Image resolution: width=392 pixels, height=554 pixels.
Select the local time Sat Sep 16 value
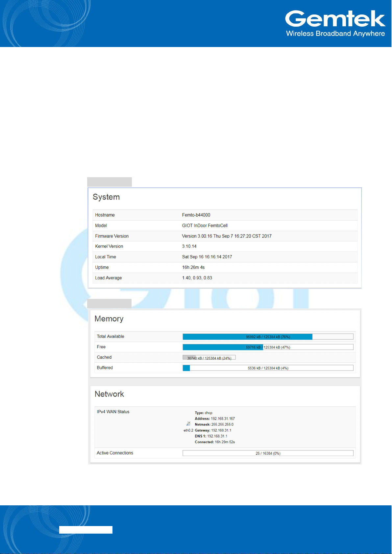[x=207, y=257]
